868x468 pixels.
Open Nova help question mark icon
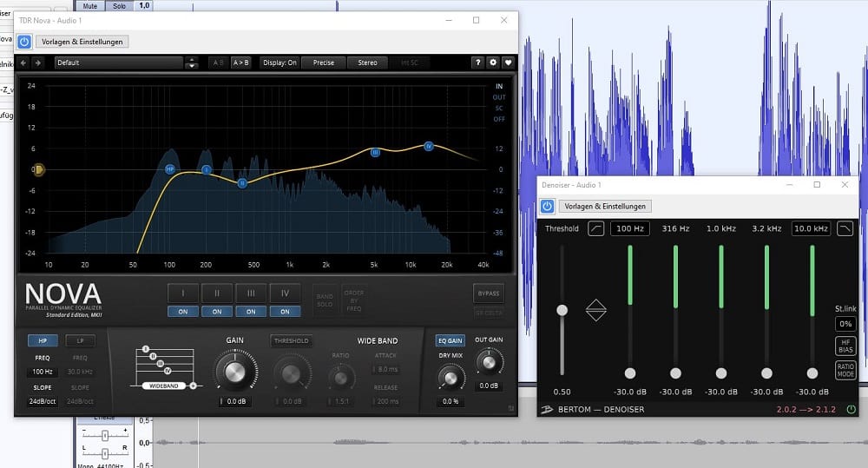pyautogui.click(x=477, y=63)
